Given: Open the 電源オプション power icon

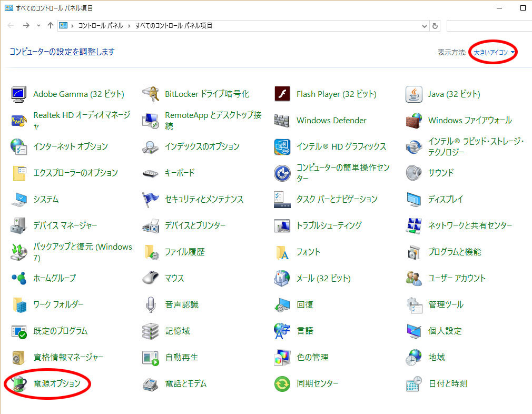Looking at the screenshot, I should pyautogui.click(x=19, y=384).
